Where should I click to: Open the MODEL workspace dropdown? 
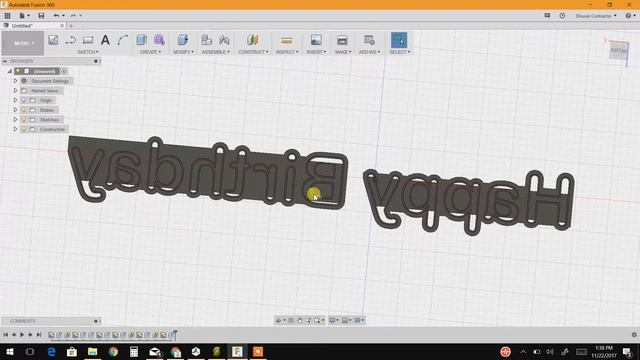pos(23,43)
